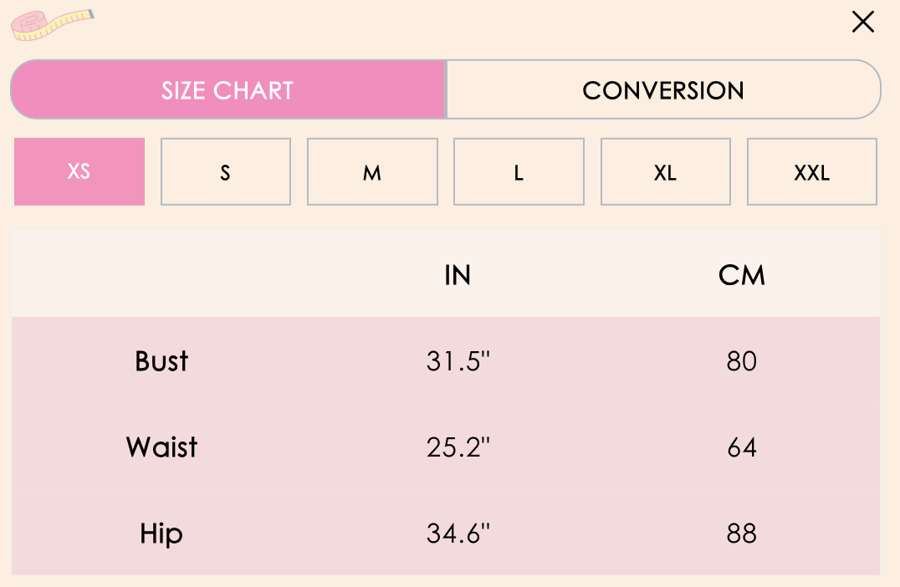900x587 pixels.
Task: Click the IN column header
Action: tap(457, 275)
